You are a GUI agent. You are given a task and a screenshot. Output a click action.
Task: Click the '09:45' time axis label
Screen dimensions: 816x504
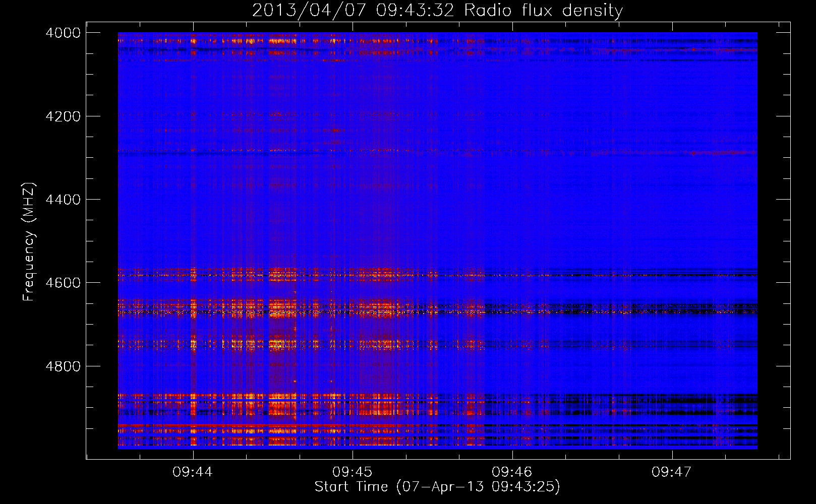point(352,472)
